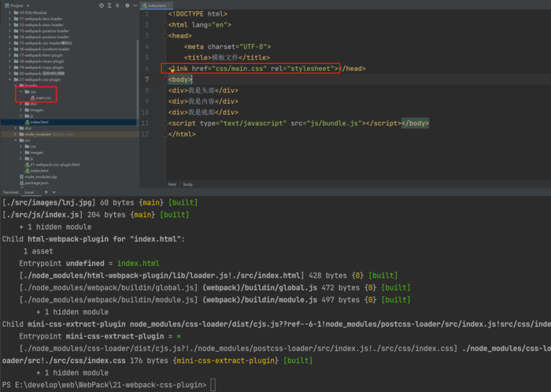Collapse the src folder arrow
Screen dimensions: 551x392
point(16,140)
